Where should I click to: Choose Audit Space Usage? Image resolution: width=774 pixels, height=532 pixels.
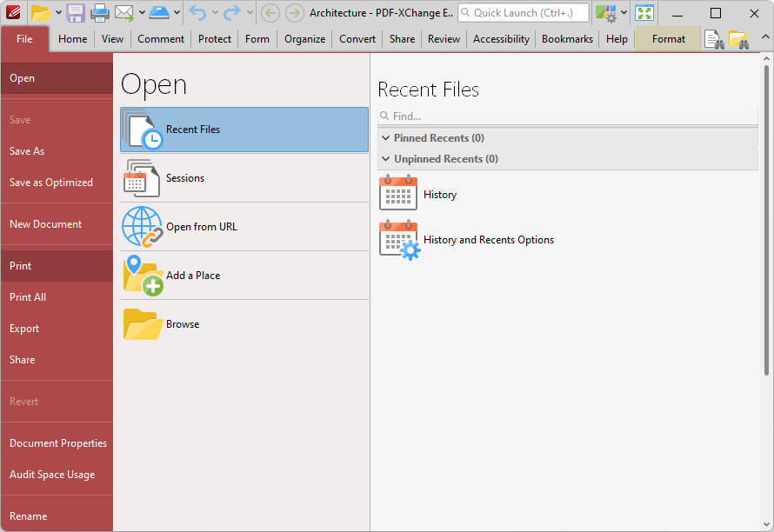tap(57, 475)
